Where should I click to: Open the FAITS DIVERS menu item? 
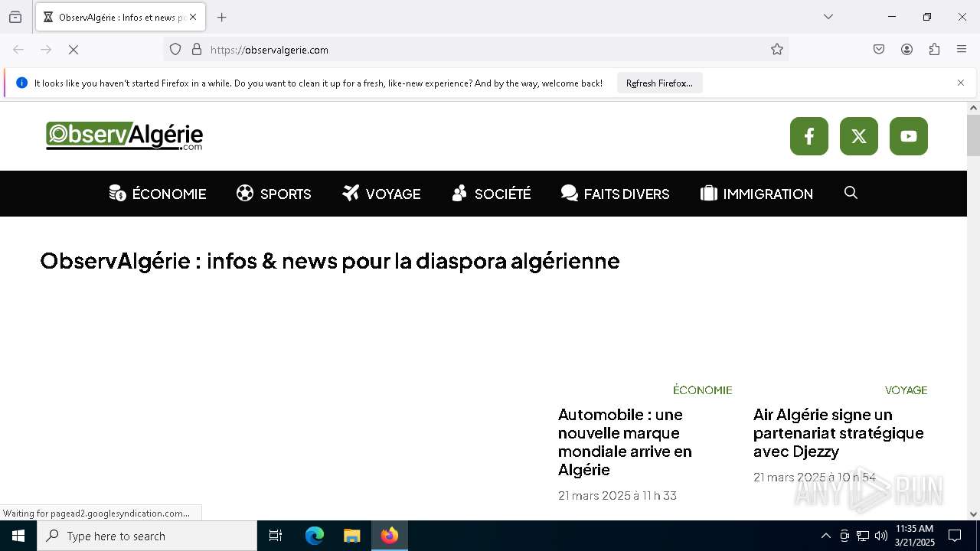tap(615, 194)
